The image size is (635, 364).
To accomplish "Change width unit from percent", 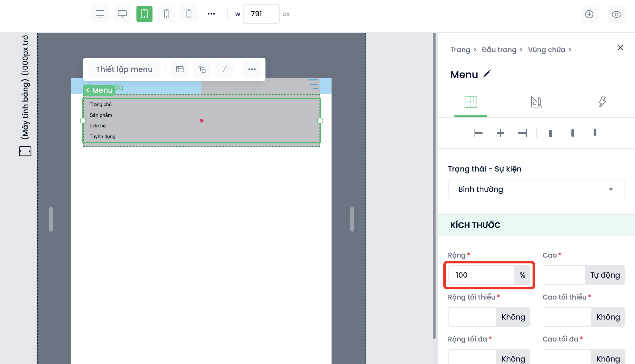I will (522, 275).
